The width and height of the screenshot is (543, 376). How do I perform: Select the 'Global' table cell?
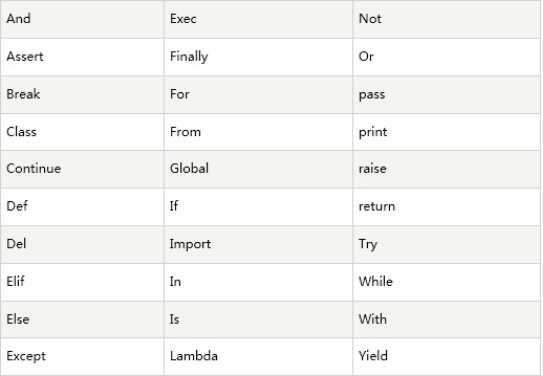[258, 169]
